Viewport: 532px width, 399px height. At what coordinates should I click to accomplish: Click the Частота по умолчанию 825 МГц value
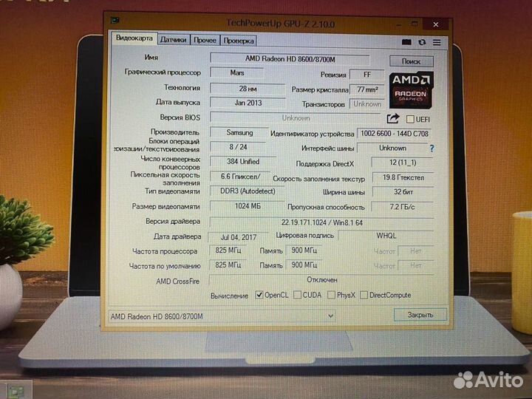coord(228,265)
